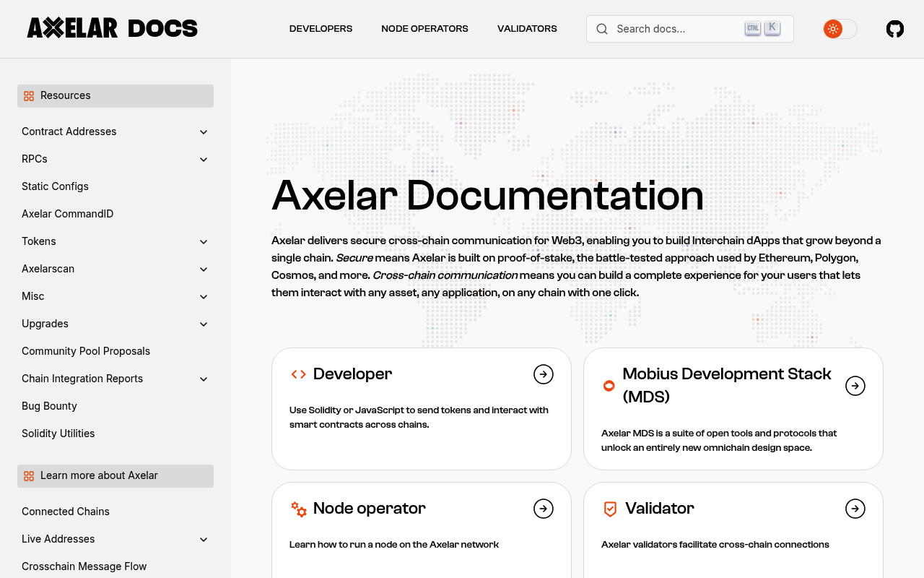Open the Developer card title
This screenshot has width=924, height=578.
click(352, 374)
